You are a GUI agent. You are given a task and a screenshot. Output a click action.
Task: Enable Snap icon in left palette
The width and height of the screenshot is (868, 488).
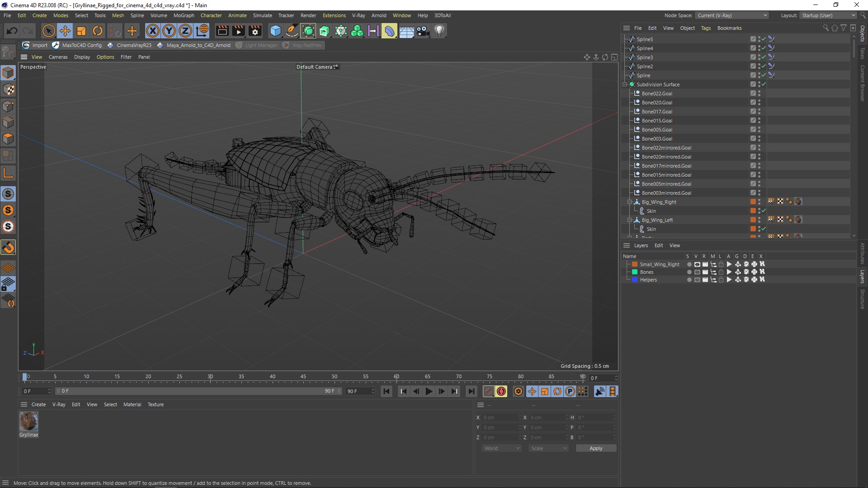8,247
